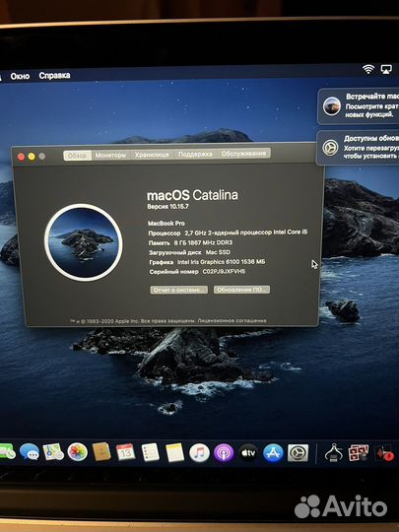Click the macOS Catalina island logo
Viewport: 399px width, 532px height.
coord(84,242)
